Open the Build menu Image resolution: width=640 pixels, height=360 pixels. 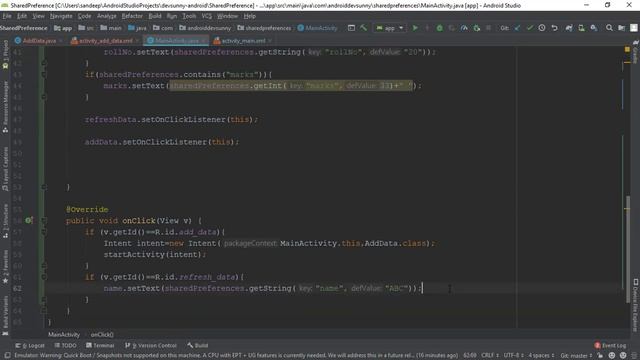click(x=155, y=16)
